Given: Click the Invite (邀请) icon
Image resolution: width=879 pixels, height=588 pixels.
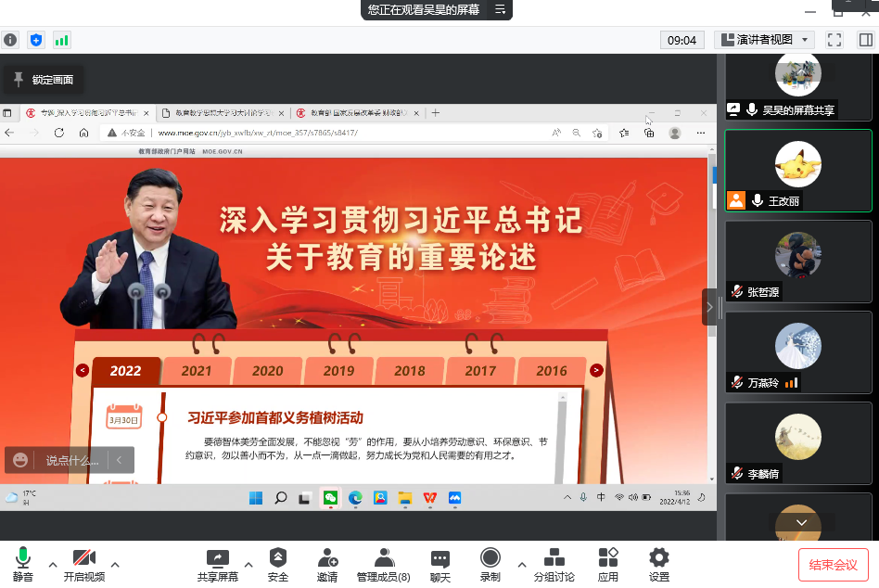Looking at the screenshot, I should (x=327, y=558).
